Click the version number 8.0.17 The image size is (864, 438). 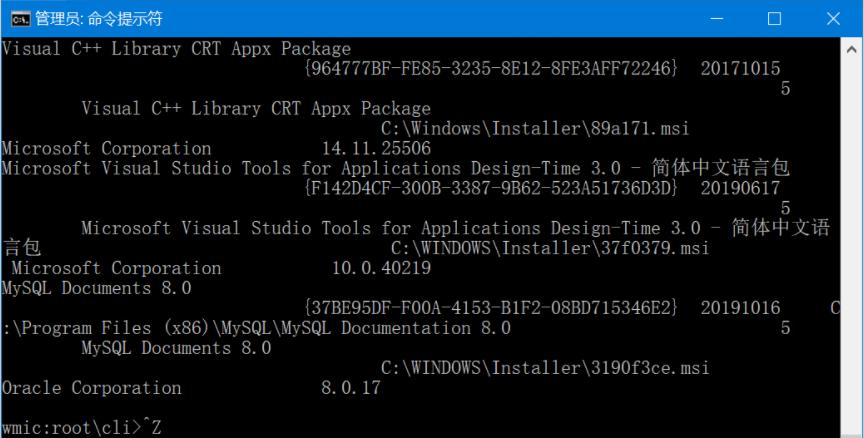pos(351,387)
